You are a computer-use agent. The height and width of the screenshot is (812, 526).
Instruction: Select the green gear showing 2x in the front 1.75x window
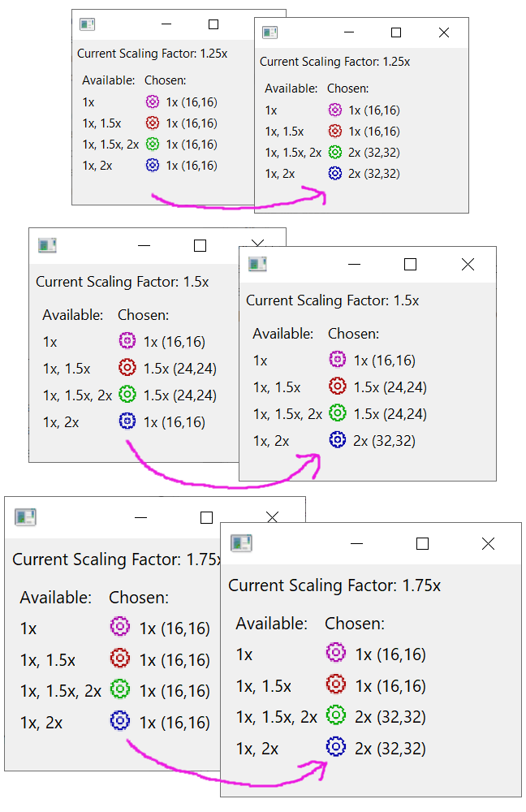[x=336, y=715]
